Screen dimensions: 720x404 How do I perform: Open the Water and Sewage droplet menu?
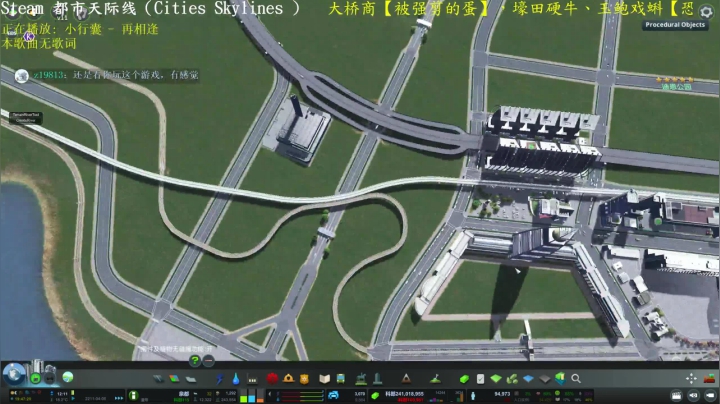pyautogui.click(x=236, y=379)
